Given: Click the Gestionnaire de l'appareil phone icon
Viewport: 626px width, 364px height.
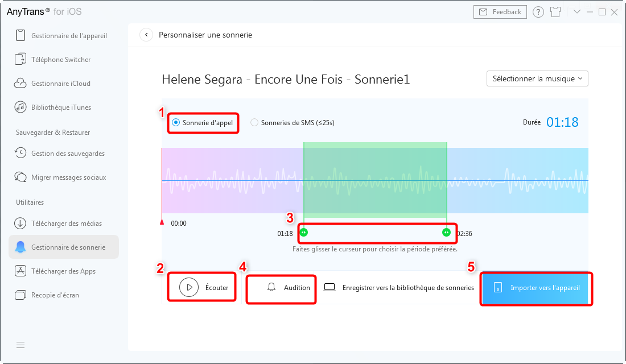Looking at the screenshot, I should click(20, 35).
